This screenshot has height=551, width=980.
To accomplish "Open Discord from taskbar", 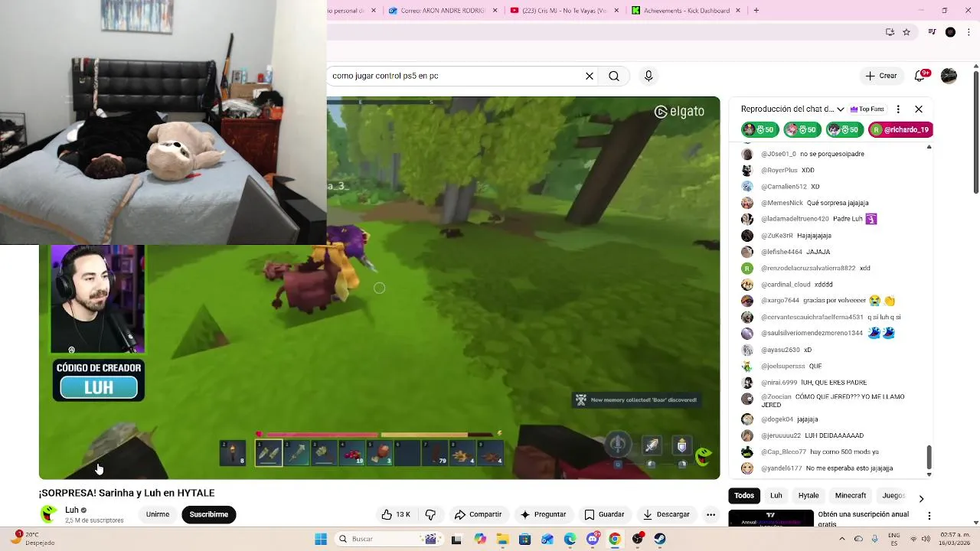I will pyautogui.click(x=593, y=539).
